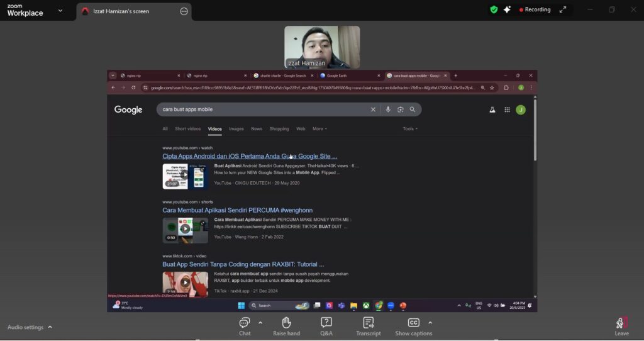Bookmark this page with the star

click(x=492, y=87)
